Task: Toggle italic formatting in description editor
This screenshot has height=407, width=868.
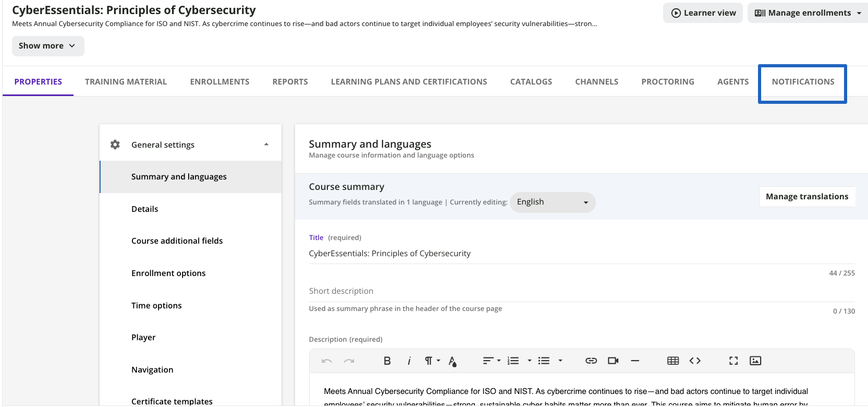Action: coord(409,361)
